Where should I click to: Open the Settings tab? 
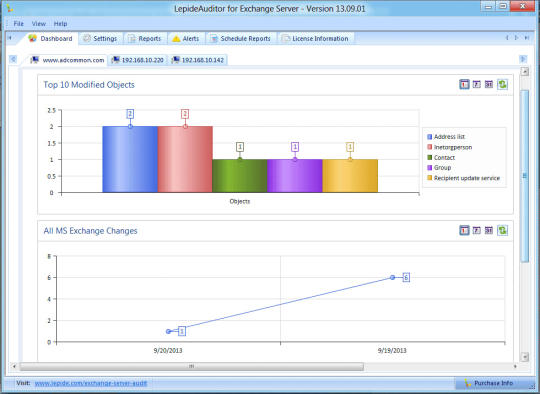[100, 39]
